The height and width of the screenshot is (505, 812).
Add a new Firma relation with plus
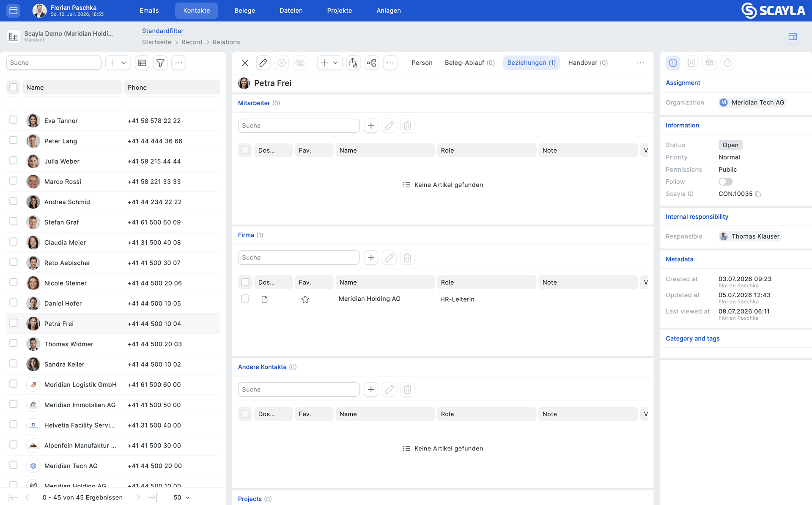371,258
